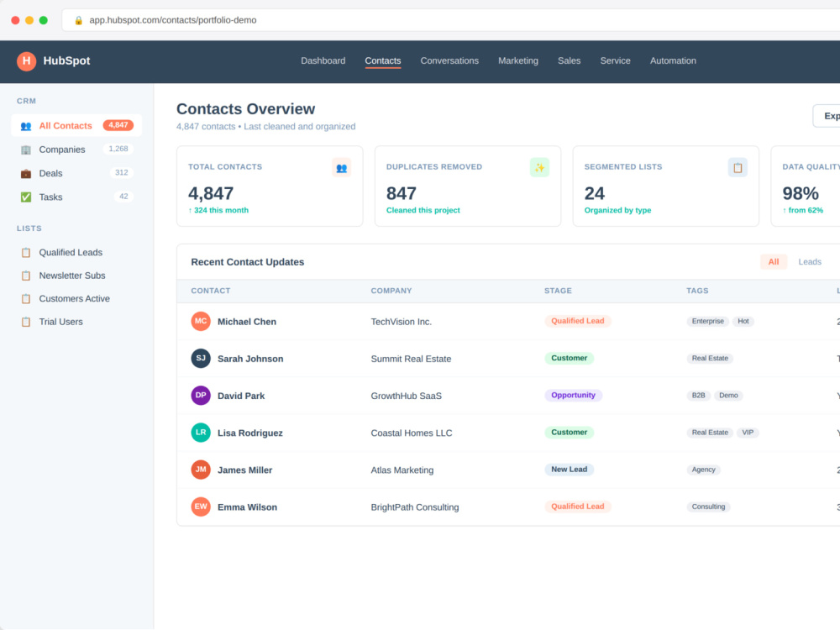Image resolution: width=840 pixels, height=630 pixels.
Task: Open the Trial Users list
Action: tap(76, 322)
